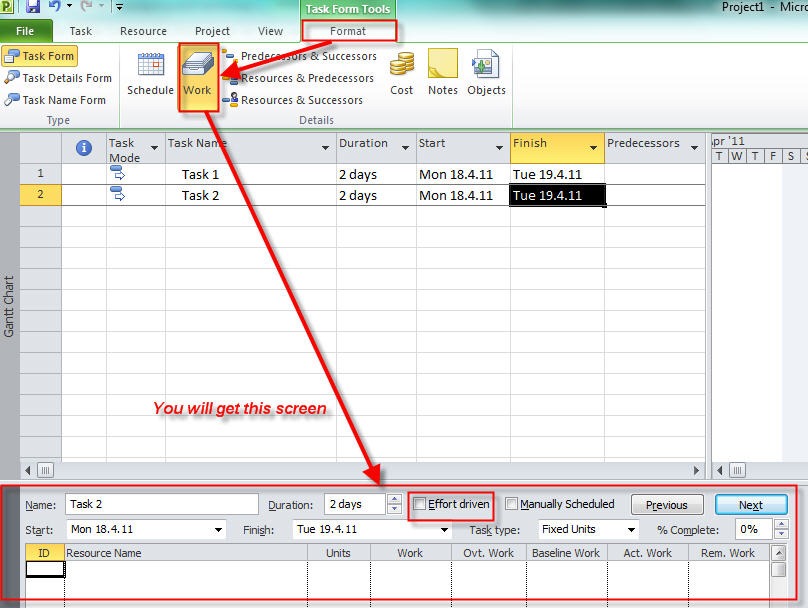The image size is (808, 608).
Task: Enable the Effort driven checkbox
Action: 421,504
